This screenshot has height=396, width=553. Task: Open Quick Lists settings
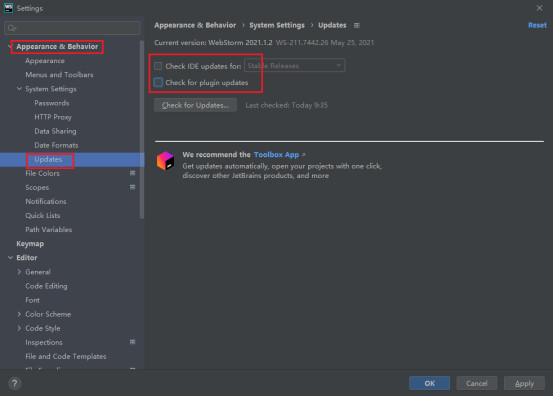click(43, 215)
